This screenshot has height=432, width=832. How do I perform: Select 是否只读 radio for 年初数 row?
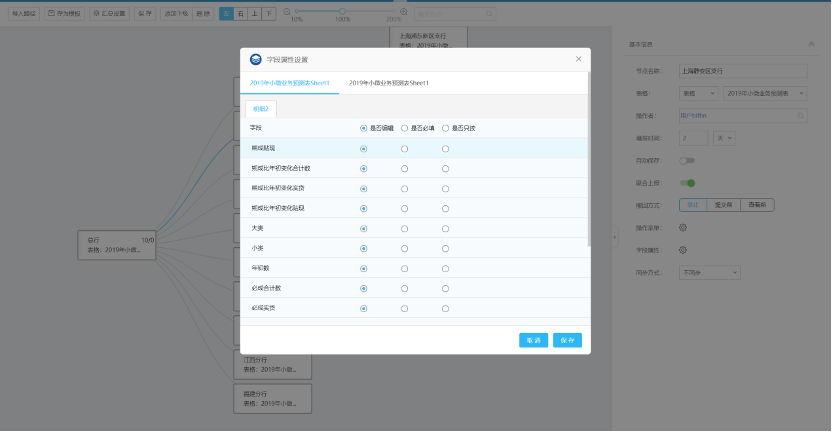click(x=445, y=268)
